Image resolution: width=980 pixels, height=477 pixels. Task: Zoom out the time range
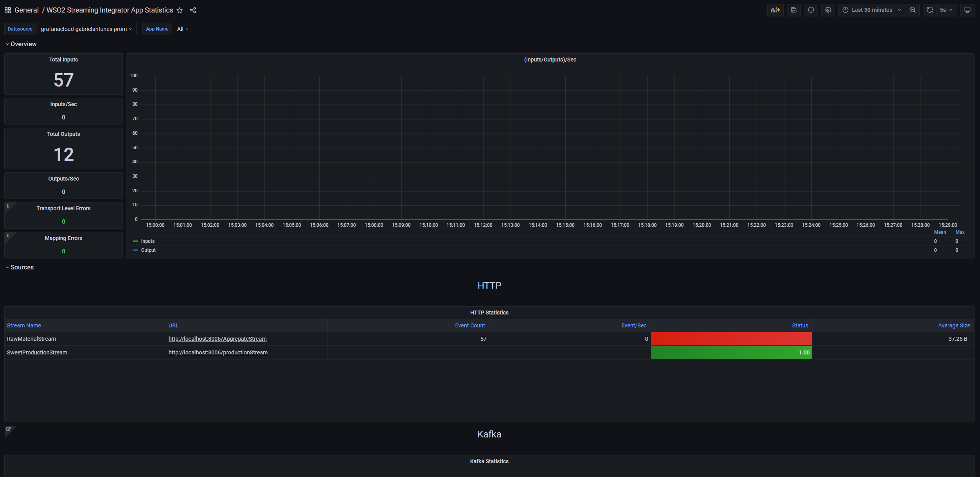[913, 10]
